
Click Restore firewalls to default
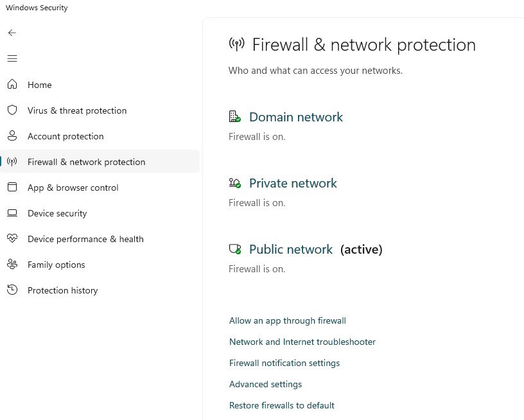[x=281, y=405]
